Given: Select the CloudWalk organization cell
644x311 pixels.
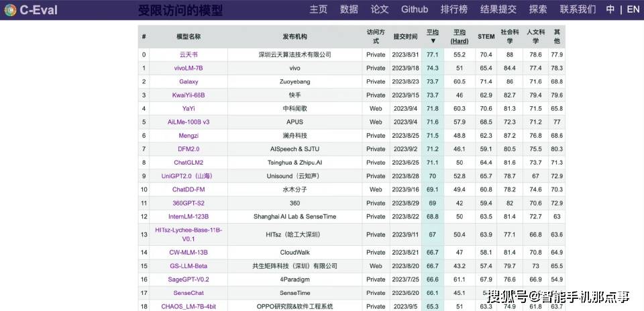Looking at the screenshot, I should coord(295,253).
